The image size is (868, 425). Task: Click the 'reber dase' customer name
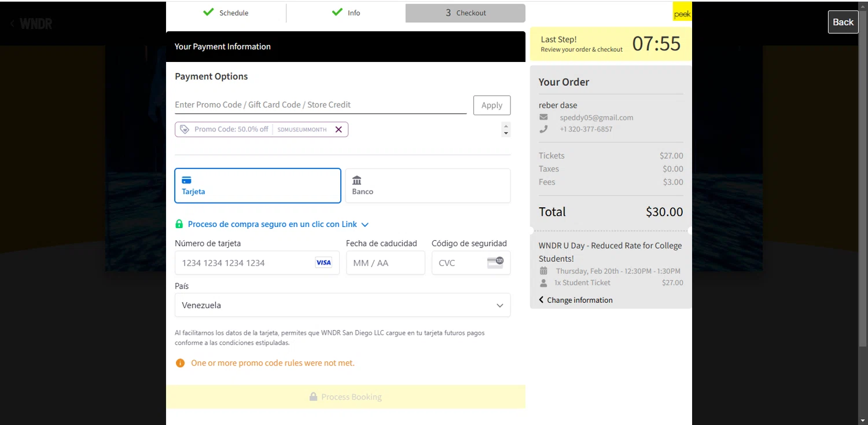tap(558, 105)
